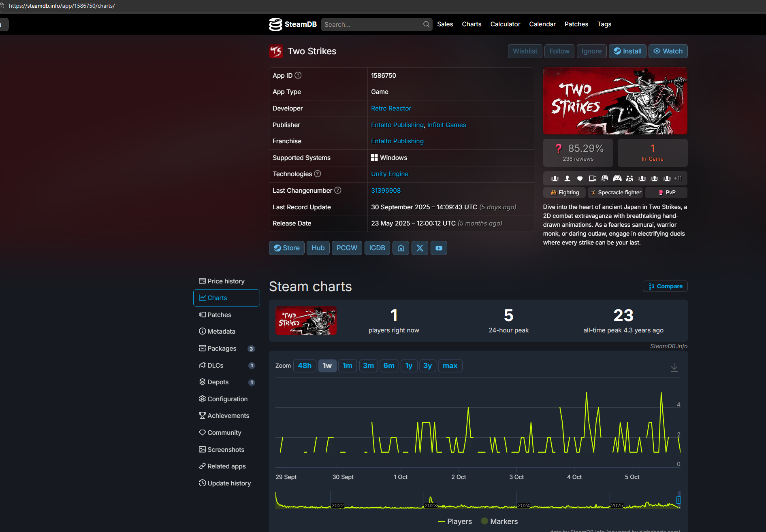Screen dimensions: 766x532
Task: Select the 48h zoom range
Action: pos(305,366)
